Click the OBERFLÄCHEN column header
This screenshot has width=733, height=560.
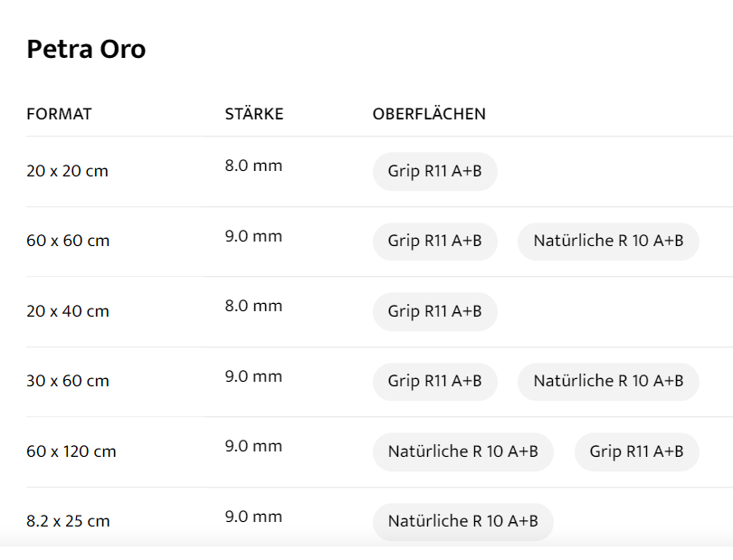coord(429,114)
